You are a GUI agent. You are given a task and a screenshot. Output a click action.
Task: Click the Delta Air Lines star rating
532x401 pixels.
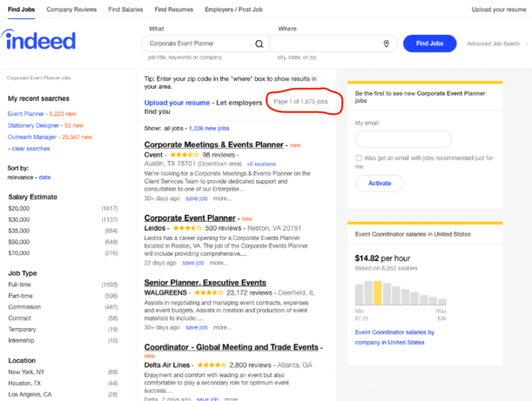pos(212,365)
